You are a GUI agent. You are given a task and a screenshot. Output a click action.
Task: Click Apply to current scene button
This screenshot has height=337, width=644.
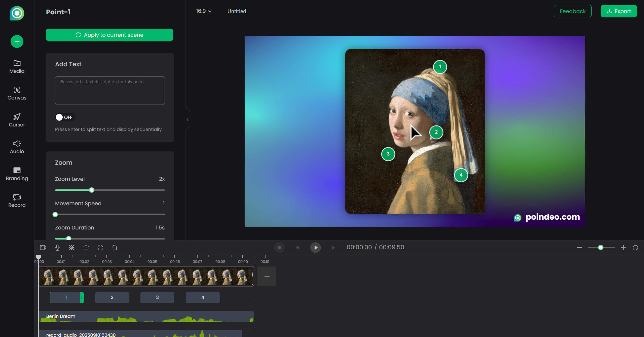point(109,35)
